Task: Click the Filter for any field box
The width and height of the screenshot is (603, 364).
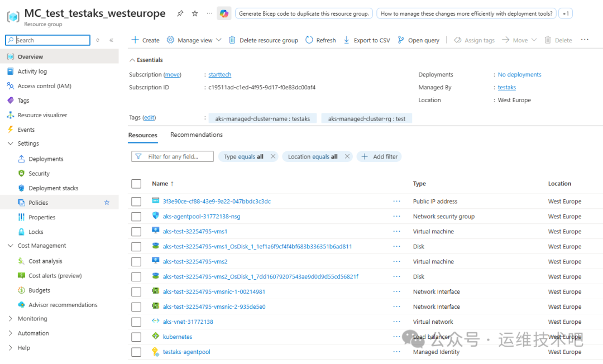Action: pyautogui.click(x=173, y=156)
